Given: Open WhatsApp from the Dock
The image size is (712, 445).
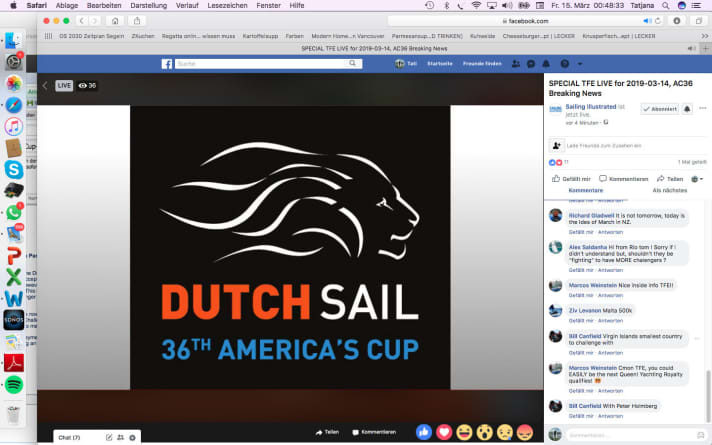Looking at the screenshot, I should click(x=14, y=212).
